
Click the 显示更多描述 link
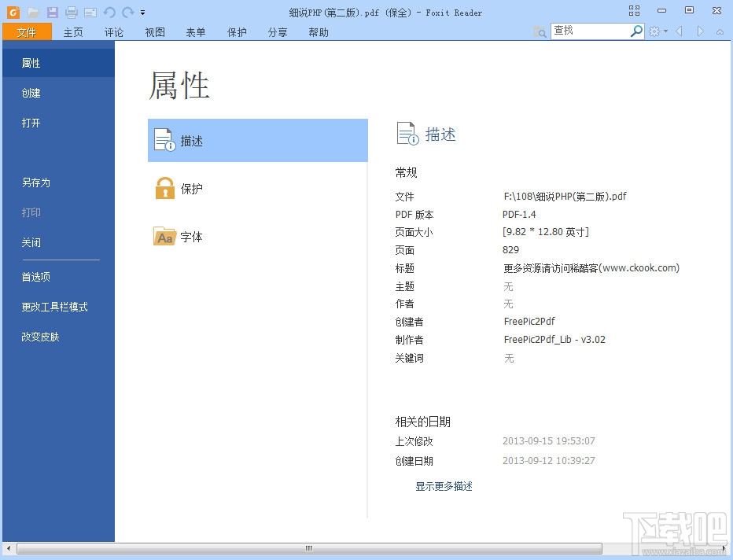point(443,486)
